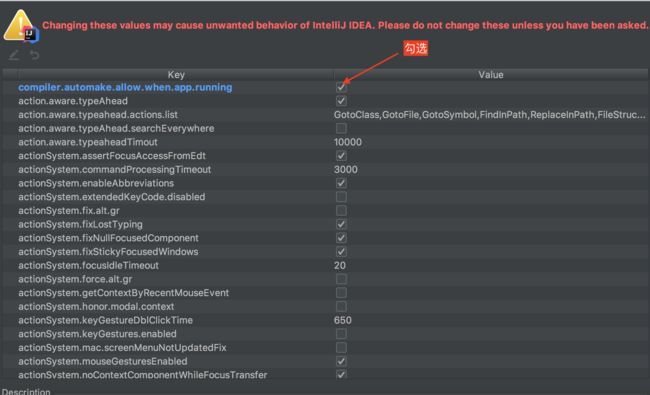Uncheck actionSystem.mouseGesturesEnabled checkbox
The width and height of the screenshot is (650, 395).
click(341, 361)
